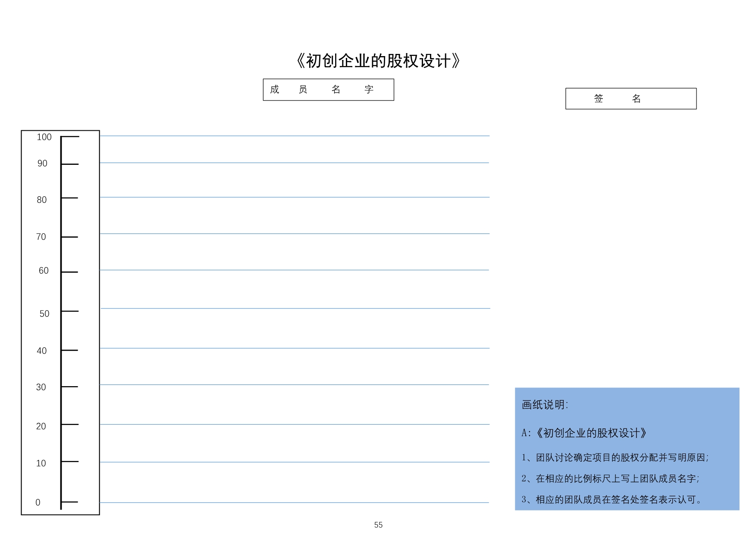
Task: Click the scale label 40
Action: click(x=42, y=351)
